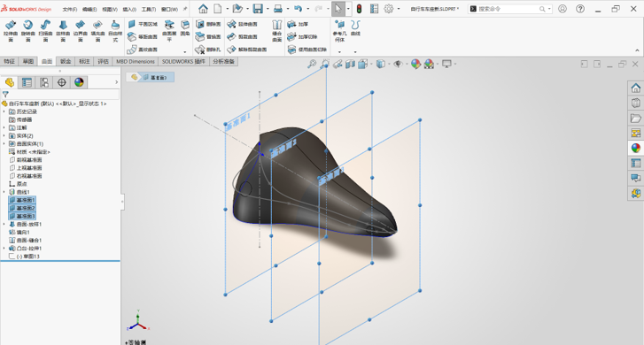Click the Zoom to Fit view icon
Image resolution: width=644 pixels, height=345 pixels.
pos(312,64)
